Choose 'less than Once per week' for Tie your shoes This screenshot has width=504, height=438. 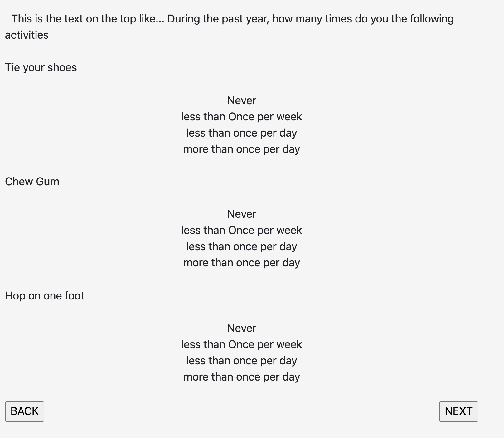click(x=241, y=117)
